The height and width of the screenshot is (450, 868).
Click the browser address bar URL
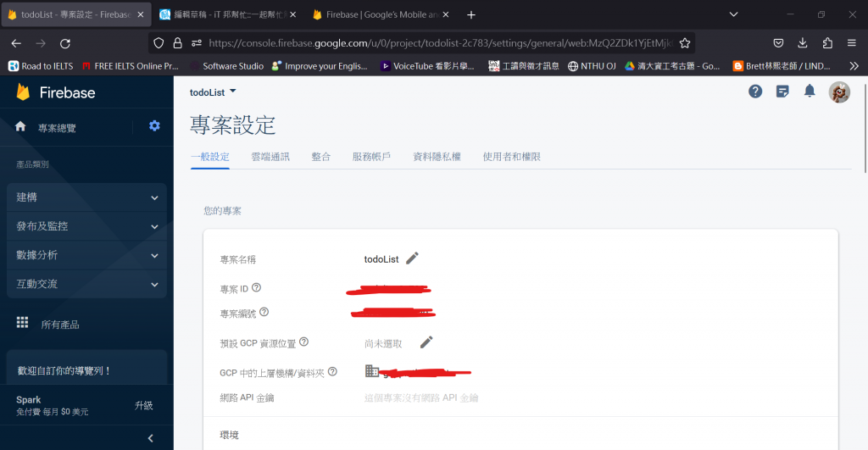(x=440, y=43)
